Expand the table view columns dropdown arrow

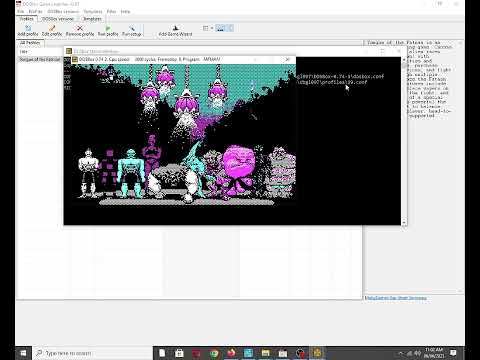(212, 28)
